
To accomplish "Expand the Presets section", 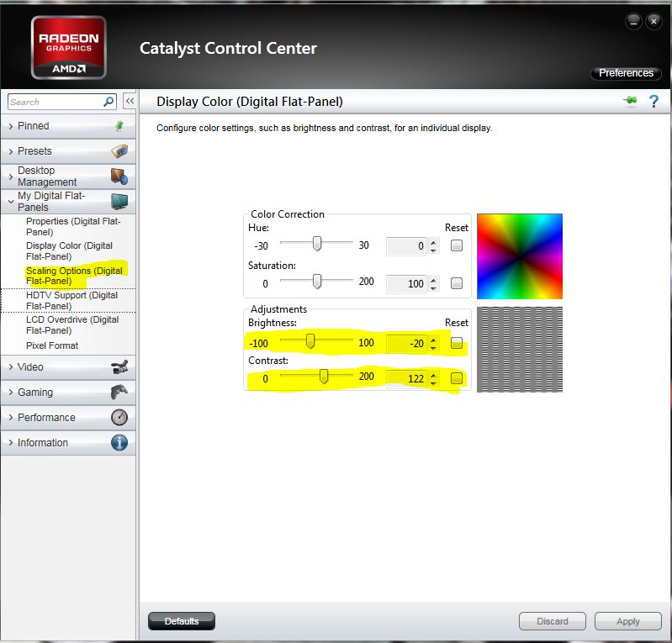I will point(11,151).
